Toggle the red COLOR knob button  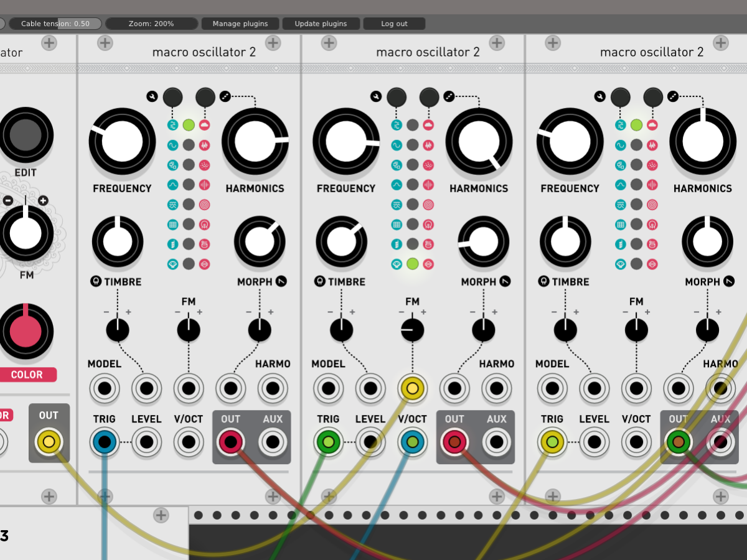click(26, 331)
